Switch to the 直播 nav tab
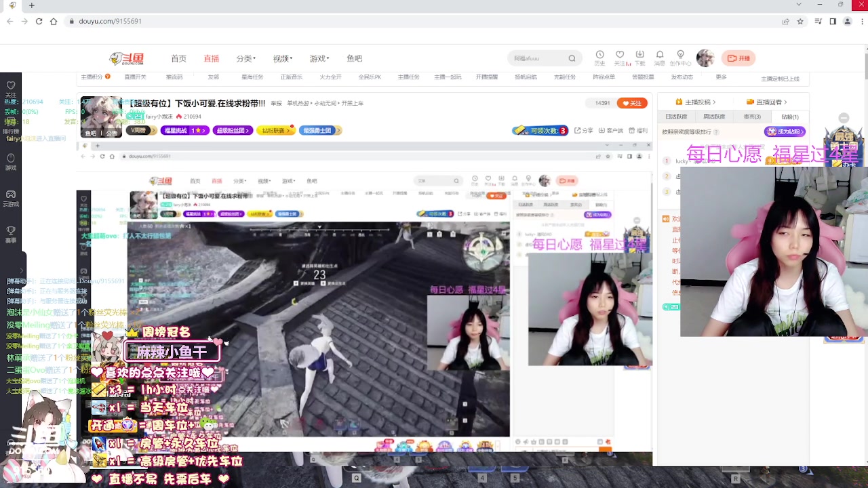The height and width of the screenshot is (488, 868). [212, 59]
